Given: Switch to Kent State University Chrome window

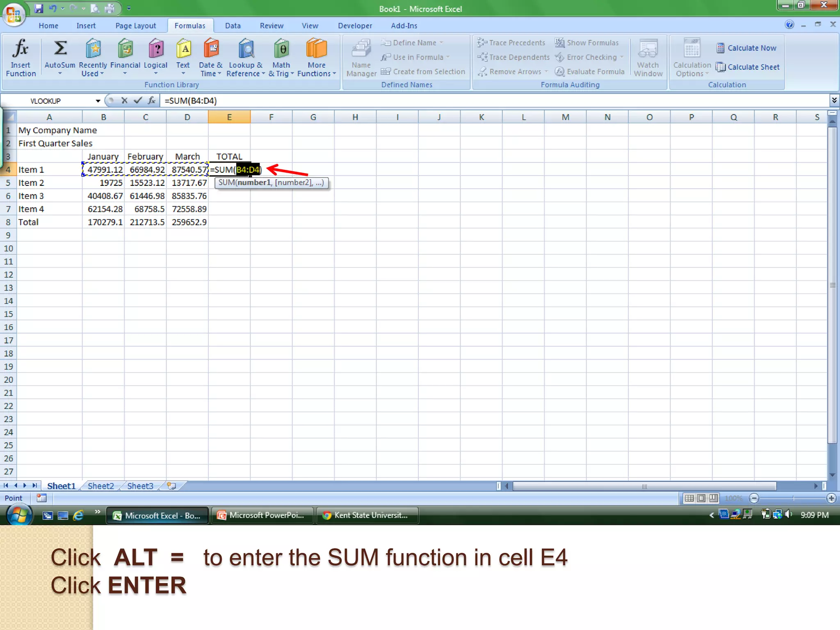Looking at the screenshot, I should (367, 515).
